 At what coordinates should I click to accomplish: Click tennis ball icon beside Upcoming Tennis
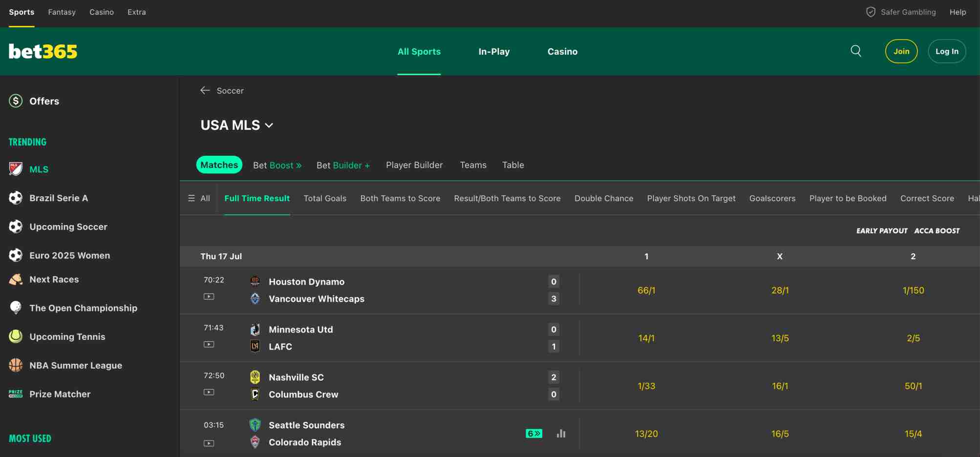pyautogui.click(x=16, y=336)
